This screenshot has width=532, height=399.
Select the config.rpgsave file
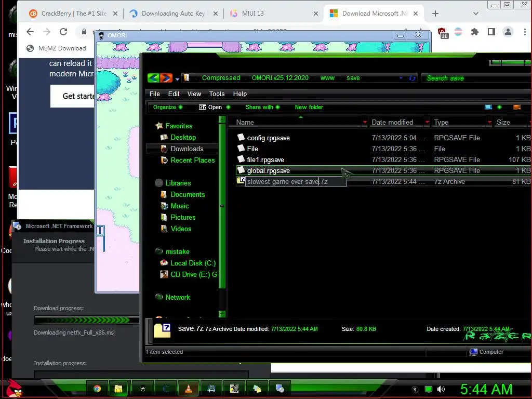click(269, 138)
